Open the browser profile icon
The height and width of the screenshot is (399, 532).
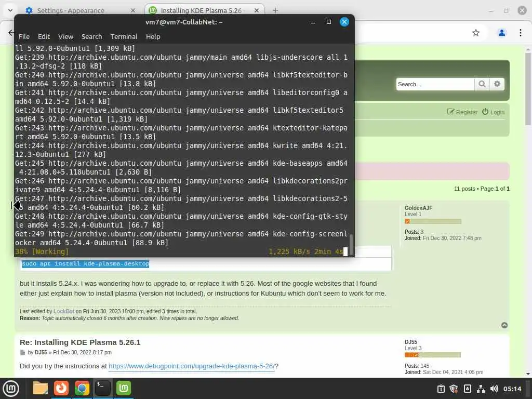(x=501, y=33)
